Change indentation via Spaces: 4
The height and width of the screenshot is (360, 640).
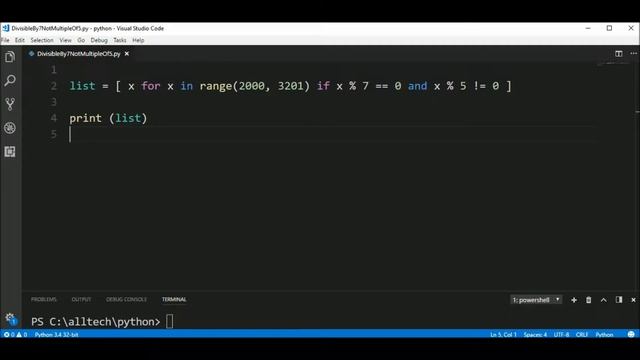535,334
